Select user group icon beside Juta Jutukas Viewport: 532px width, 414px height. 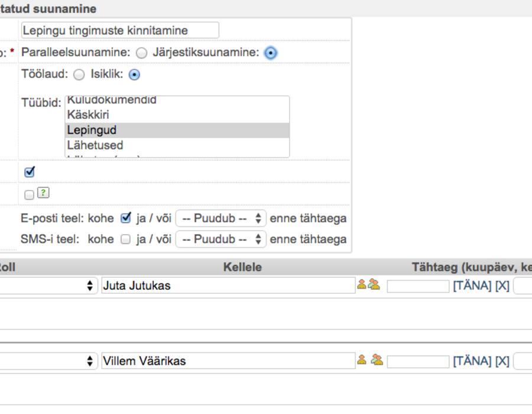point(374,284)
